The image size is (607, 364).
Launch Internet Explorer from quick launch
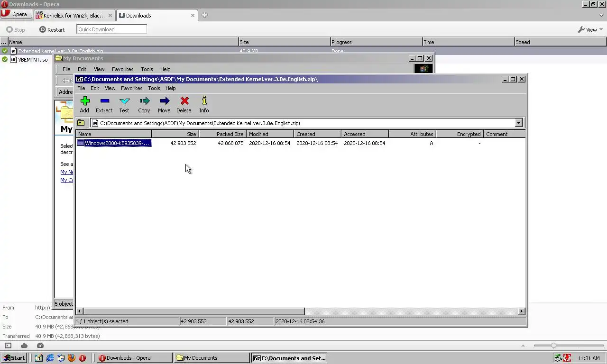50,358
